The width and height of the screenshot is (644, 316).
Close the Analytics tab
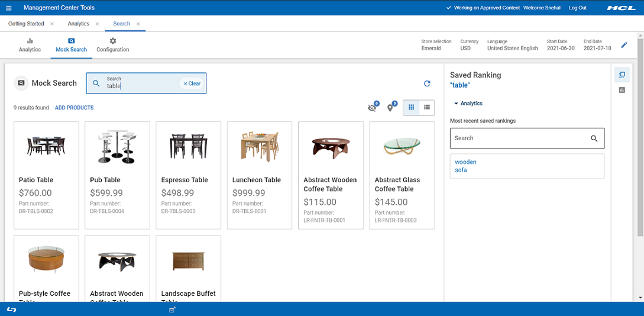point(97,24)
